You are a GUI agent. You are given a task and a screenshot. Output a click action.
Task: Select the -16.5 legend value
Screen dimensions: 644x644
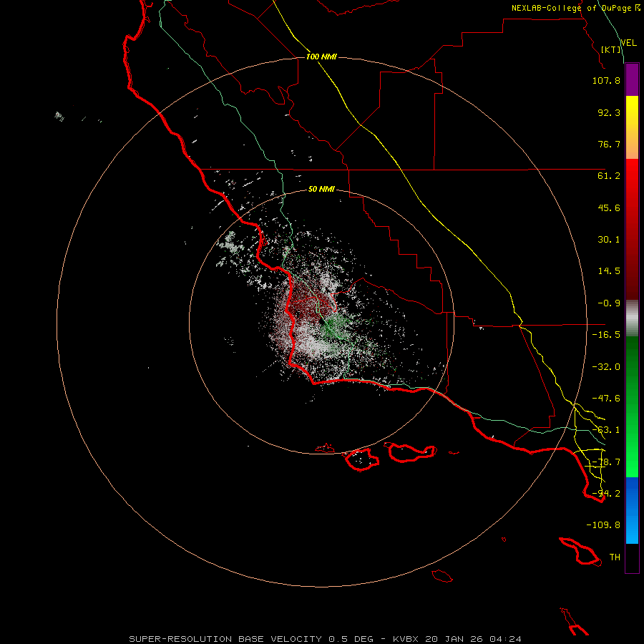606,335
